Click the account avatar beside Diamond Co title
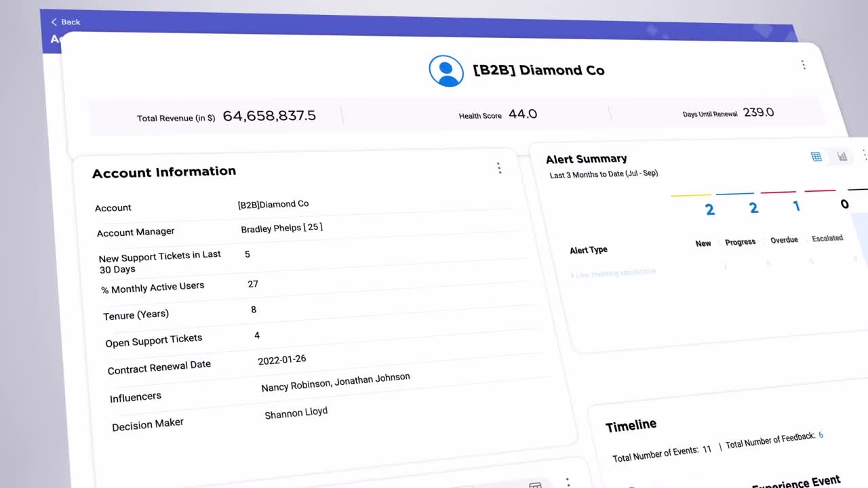The width and height of the screenshot is (868, 488). pos(446,70)
